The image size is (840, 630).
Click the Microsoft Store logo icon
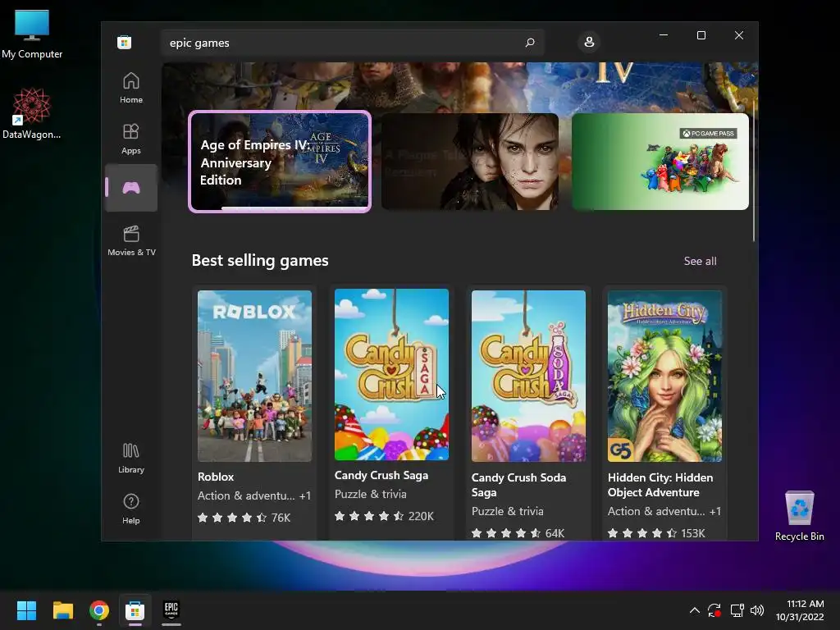point(125,43)
